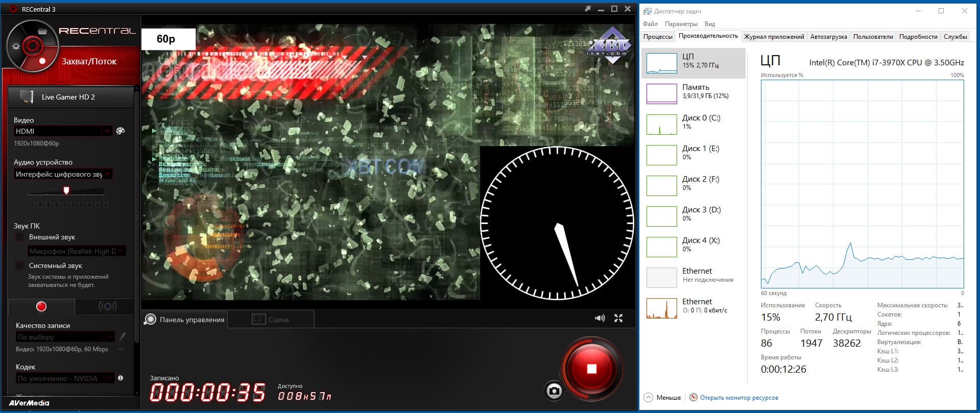
Task: Open the file folder icon in RECentral dial
Action: pos(42,31)
